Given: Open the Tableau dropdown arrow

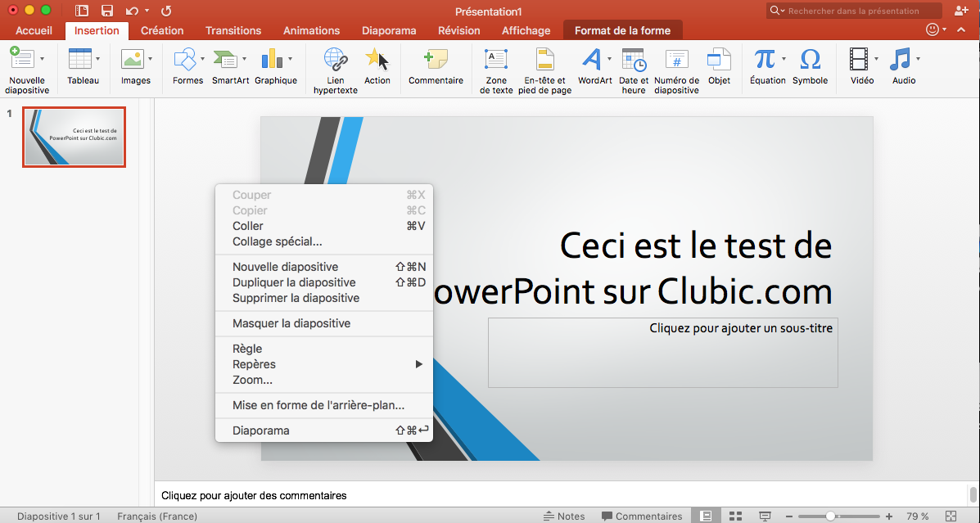Looking at the screenshot, I should click(97, 60).
